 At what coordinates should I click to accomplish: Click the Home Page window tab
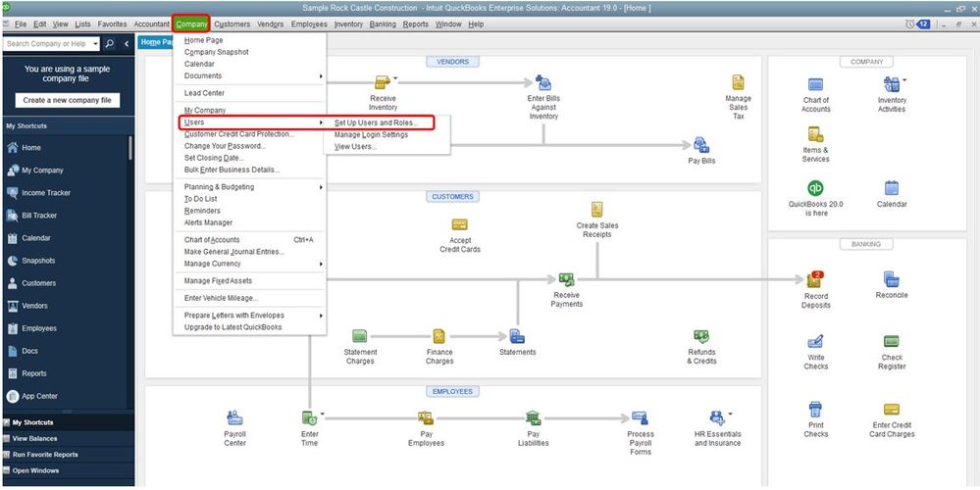[156, 42]
